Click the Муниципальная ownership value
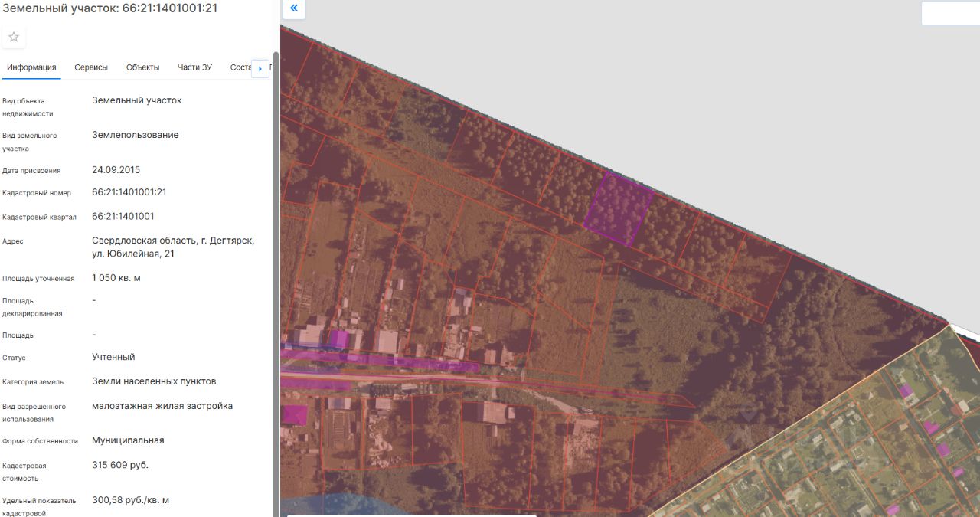This screenshot has height=517, width=980. point(128,440)
